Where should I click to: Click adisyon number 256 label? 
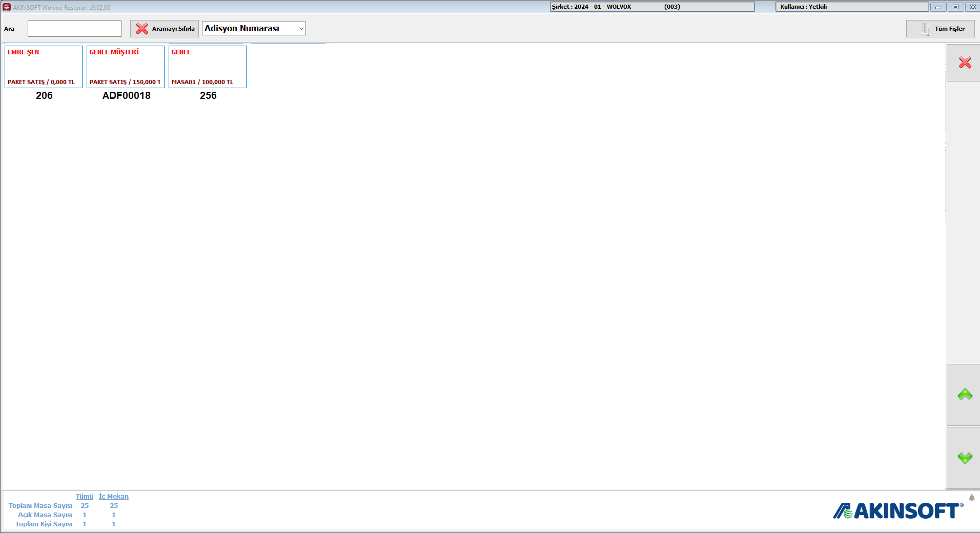(x=208, y=95)
